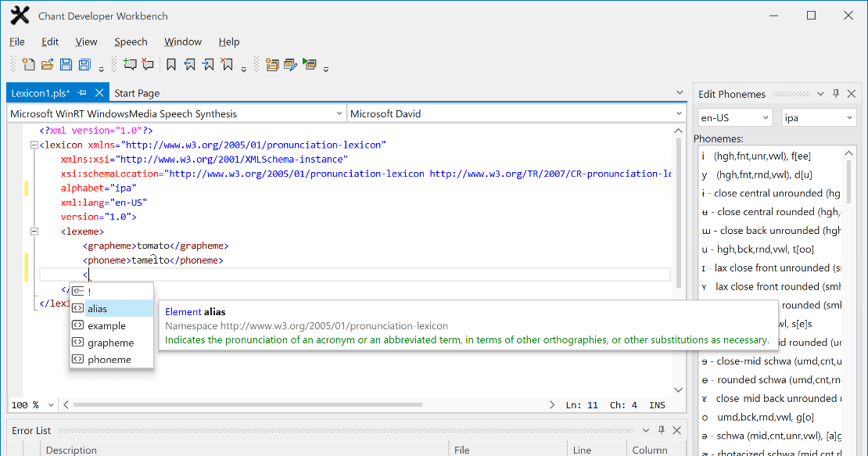Open the file toolbar overflow options

coord(102,69)
